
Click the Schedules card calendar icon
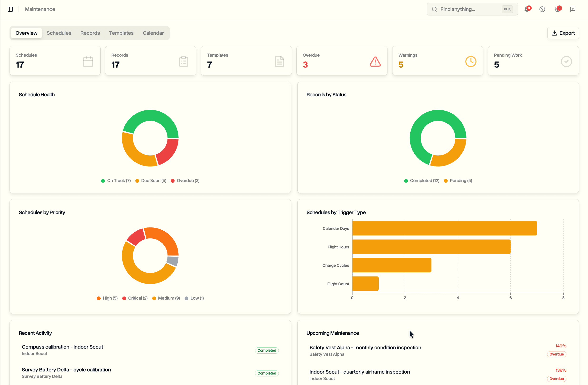88,62
